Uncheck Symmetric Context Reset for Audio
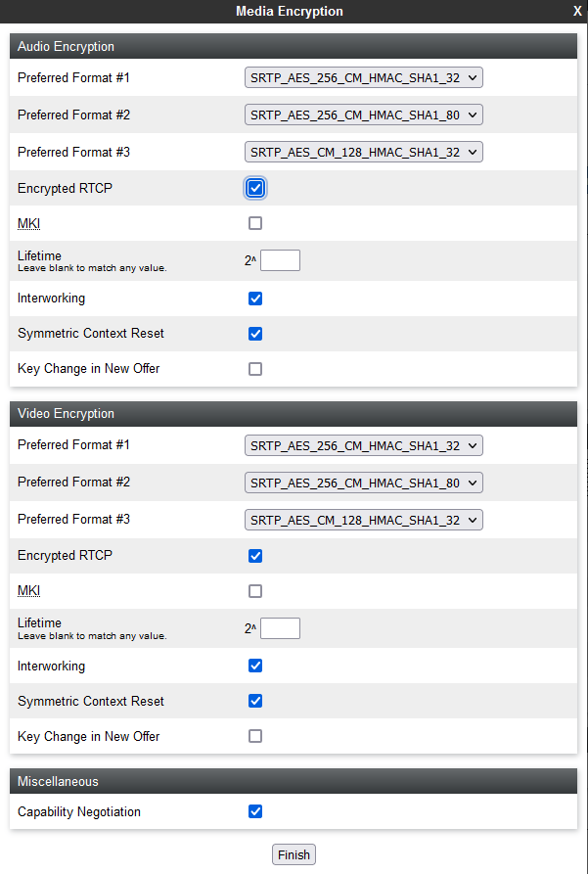588x874 pixels. [255, 333]
